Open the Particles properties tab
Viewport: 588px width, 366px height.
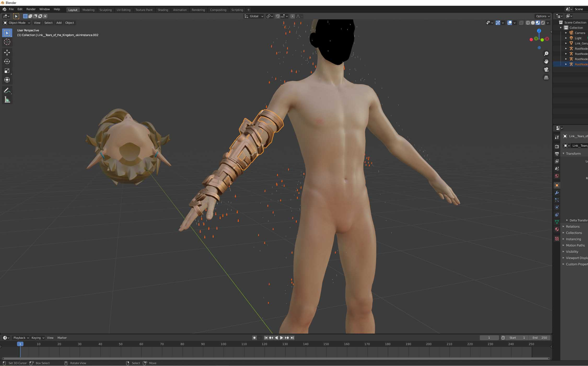click(557, 200)
